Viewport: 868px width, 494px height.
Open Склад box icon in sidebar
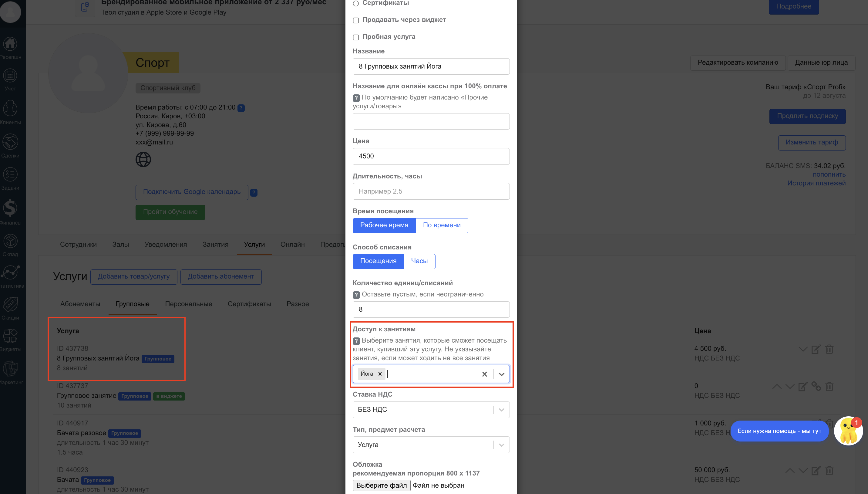10,242
